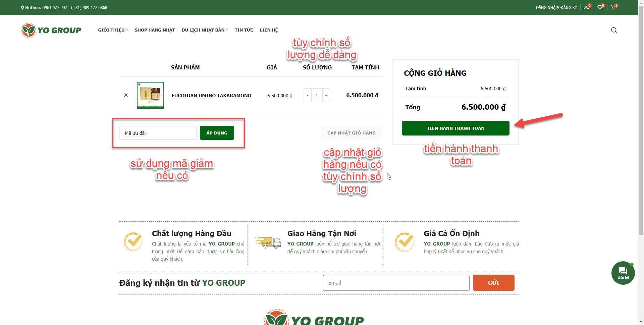644x325 pixels.
Task: Open the Liên hệ chat bubble
Action: point(623,273)
